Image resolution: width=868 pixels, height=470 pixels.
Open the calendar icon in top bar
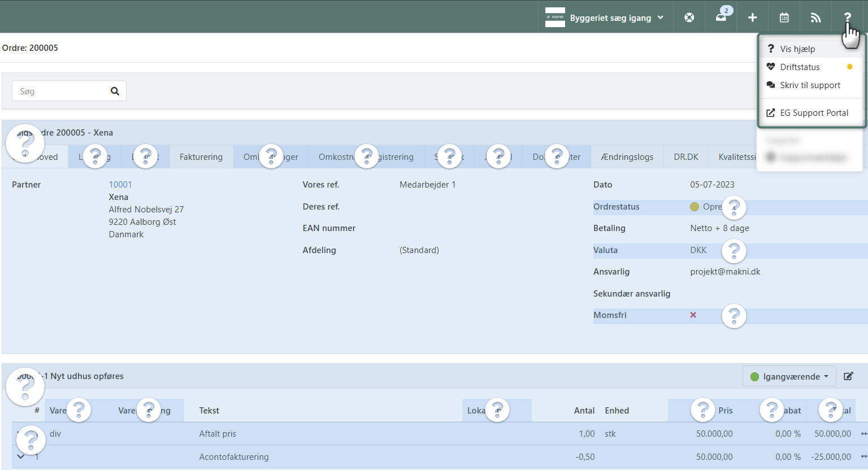point(784,18)
